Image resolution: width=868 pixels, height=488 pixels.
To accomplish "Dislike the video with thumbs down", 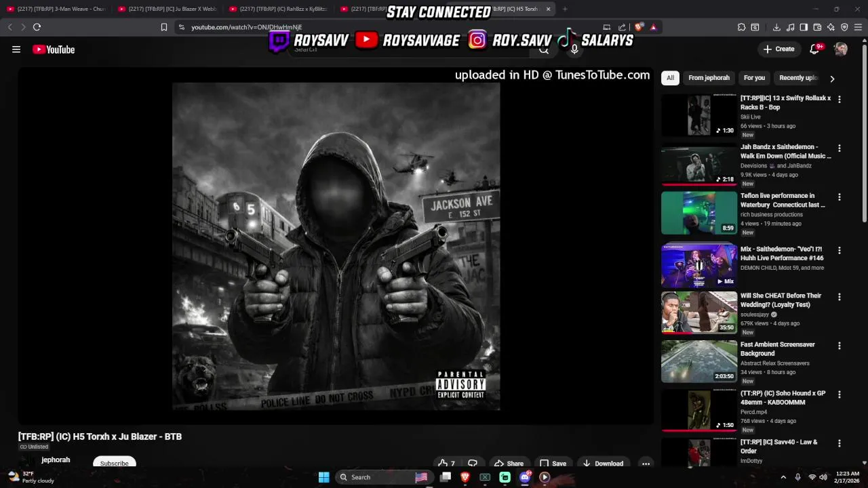I will click(473, 464).
